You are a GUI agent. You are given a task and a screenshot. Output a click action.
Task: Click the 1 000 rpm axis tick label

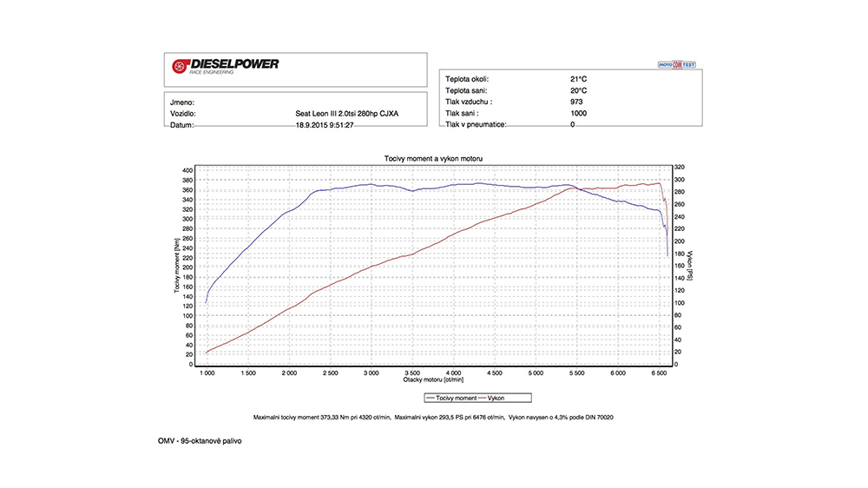coord(207,373)
